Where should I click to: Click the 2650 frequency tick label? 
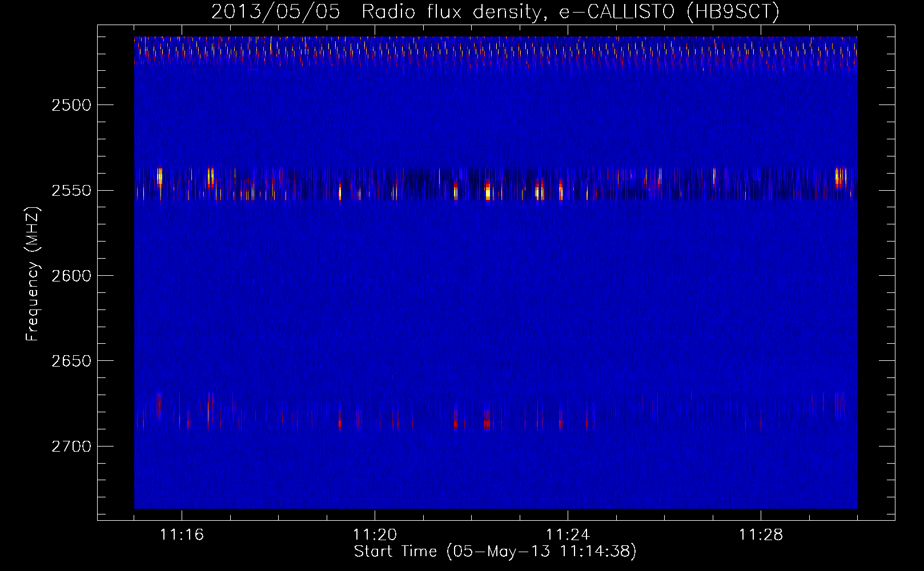(x=71, y=361)
